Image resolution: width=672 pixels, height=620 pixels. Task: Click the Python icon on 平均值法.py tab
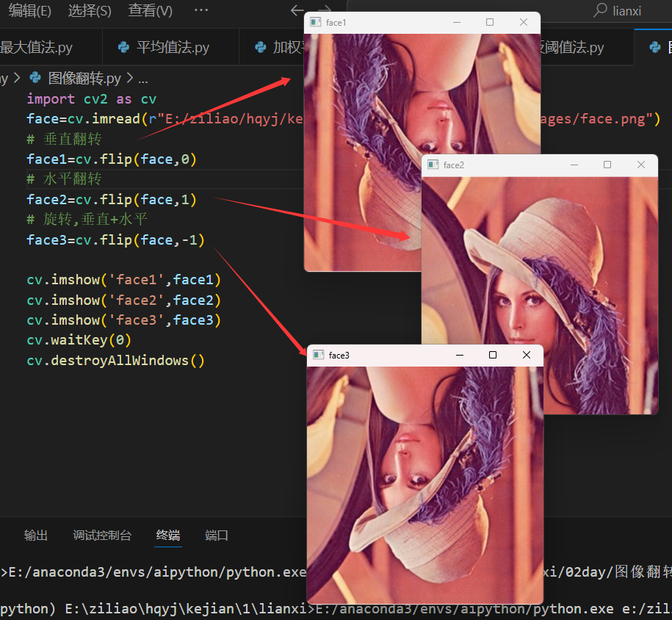tap(123, 47)
